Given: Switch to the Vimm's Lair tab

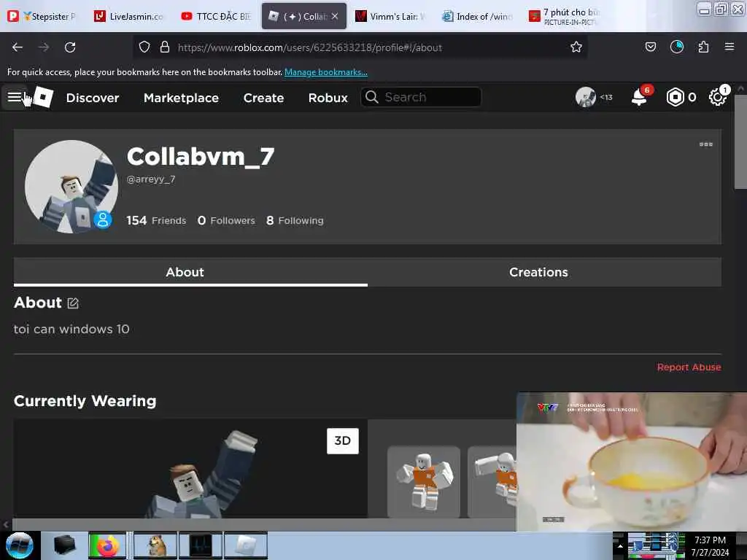Looking at the screenshot, I should [391, 16].
